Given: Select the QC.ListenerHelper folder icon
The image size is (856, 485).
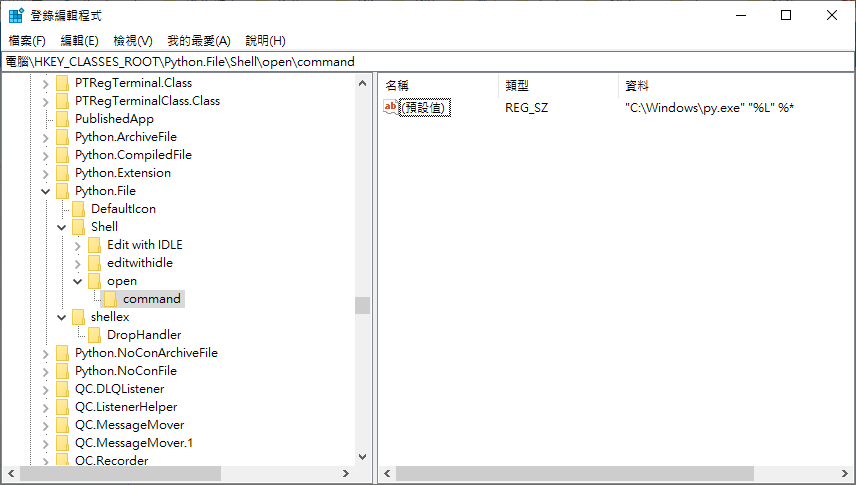Looking at the screenshot, I should click(x=63, y=407).
